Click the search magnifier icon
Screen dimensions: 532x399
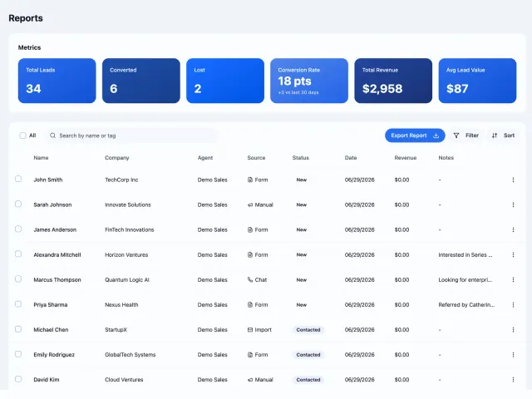point(52,135)
